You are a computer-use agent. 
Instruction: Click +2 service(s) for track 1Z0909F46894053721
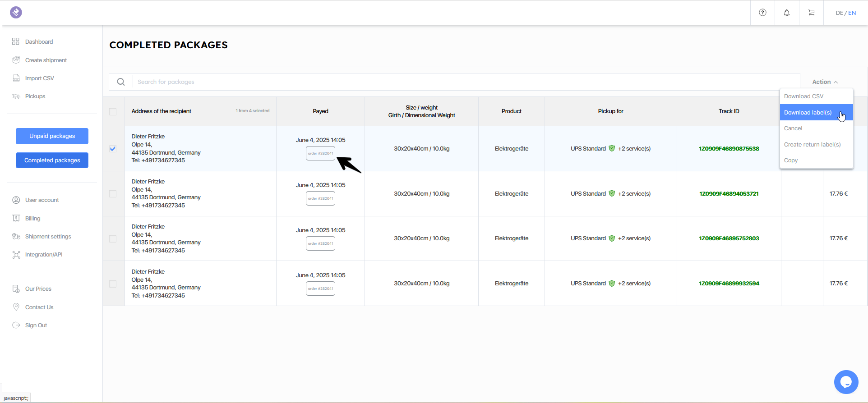click(x=634, y=193)
